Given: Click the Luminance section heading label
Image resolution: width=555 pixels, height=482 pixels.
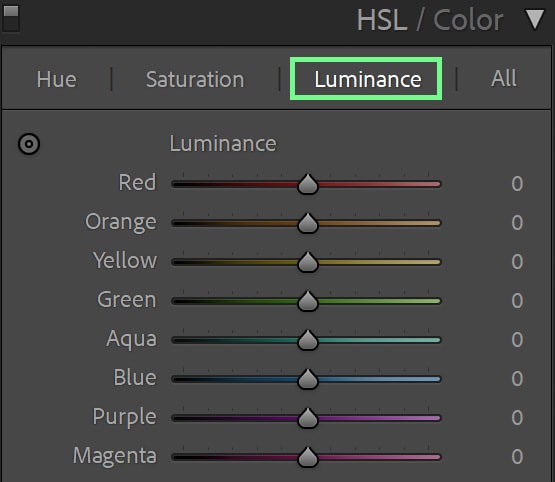Looking at the screenshot, I should pos(223,144).
